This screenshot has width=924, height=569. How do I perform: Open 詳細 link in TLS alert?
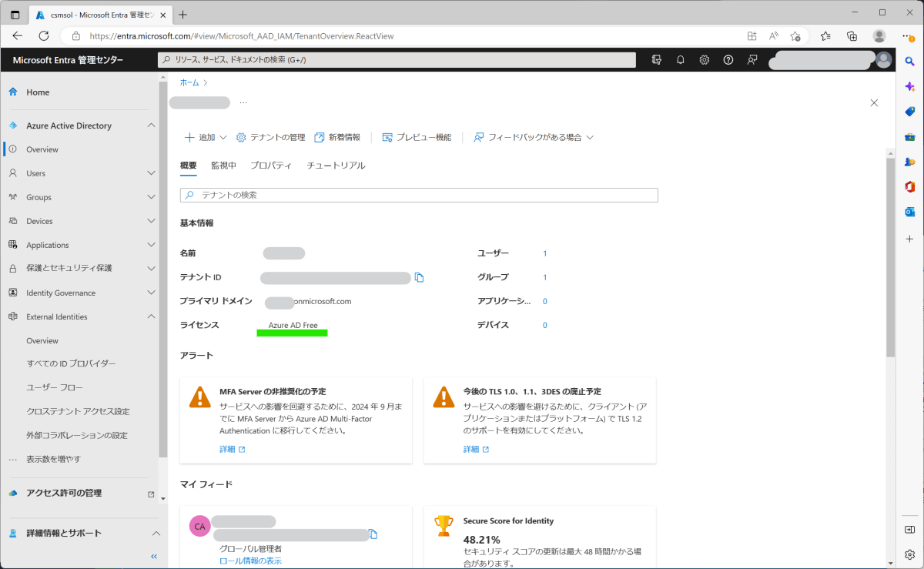476,449
